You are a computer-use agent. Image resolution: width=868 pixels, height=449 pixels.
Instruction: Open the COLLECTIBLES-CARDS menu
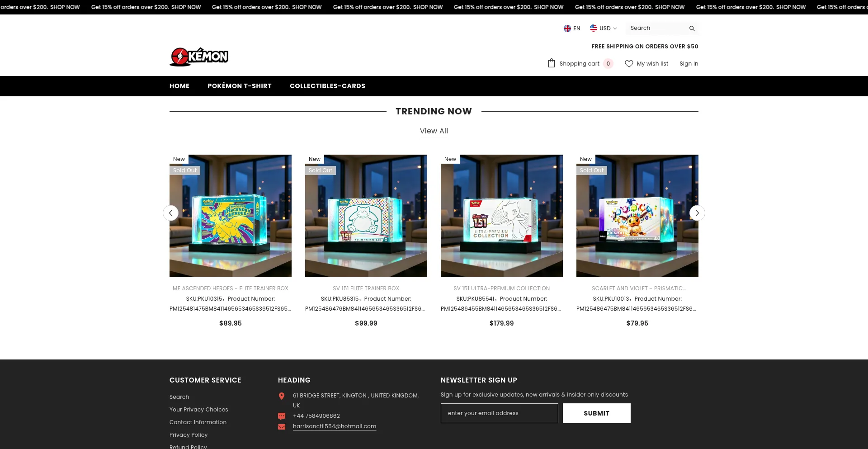(x=327, y=86)
